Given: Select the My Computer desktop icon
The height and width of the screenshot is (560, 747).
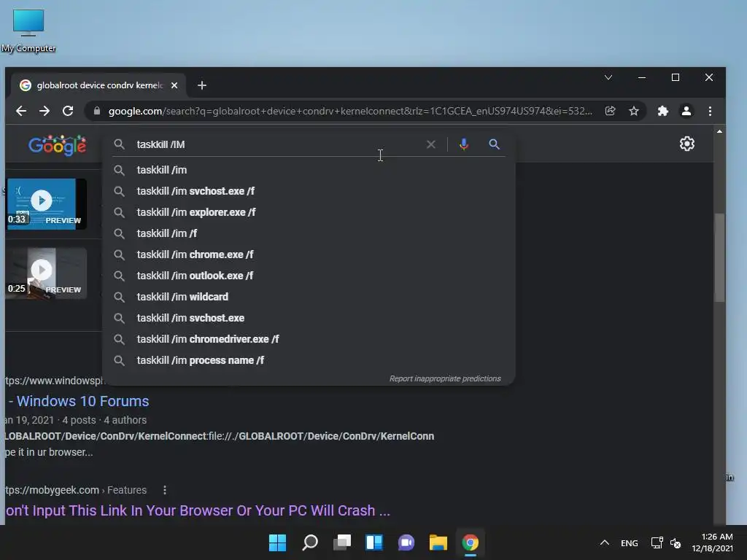Looking at the screenshot, I should (28, 31).
